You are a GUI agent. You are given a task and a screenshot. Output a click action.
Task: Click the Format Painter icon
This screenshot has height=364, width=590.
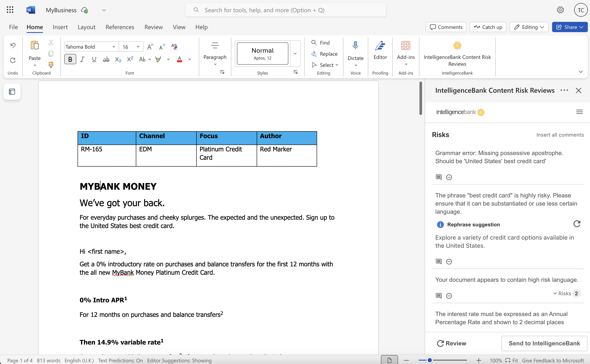pyautogui.click(x=51, y=64)
